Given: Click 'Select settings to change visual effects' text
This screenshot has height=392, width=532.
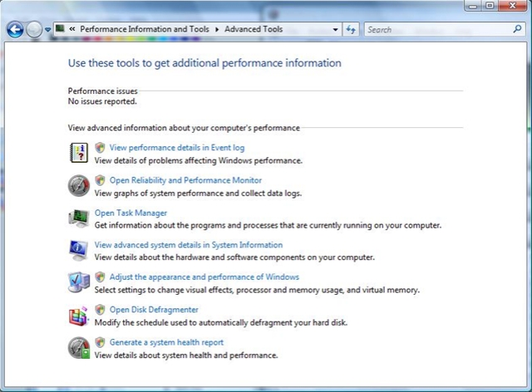Looking at the screenshot, I should pos(257,290).
